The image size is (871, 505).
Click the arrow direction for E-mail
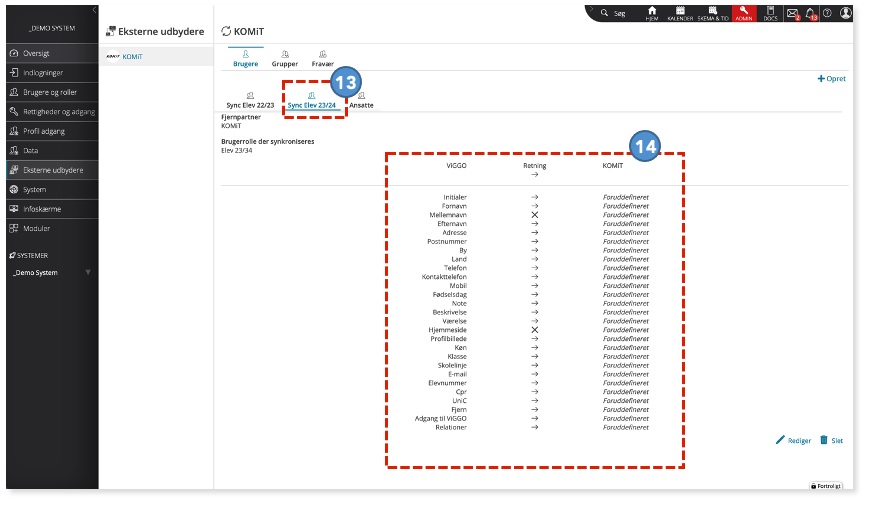[x=534, y=374]
